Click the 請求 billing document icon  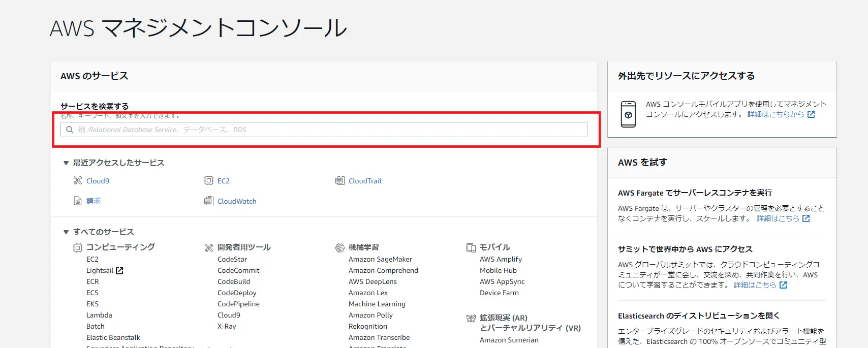[78, 201]
